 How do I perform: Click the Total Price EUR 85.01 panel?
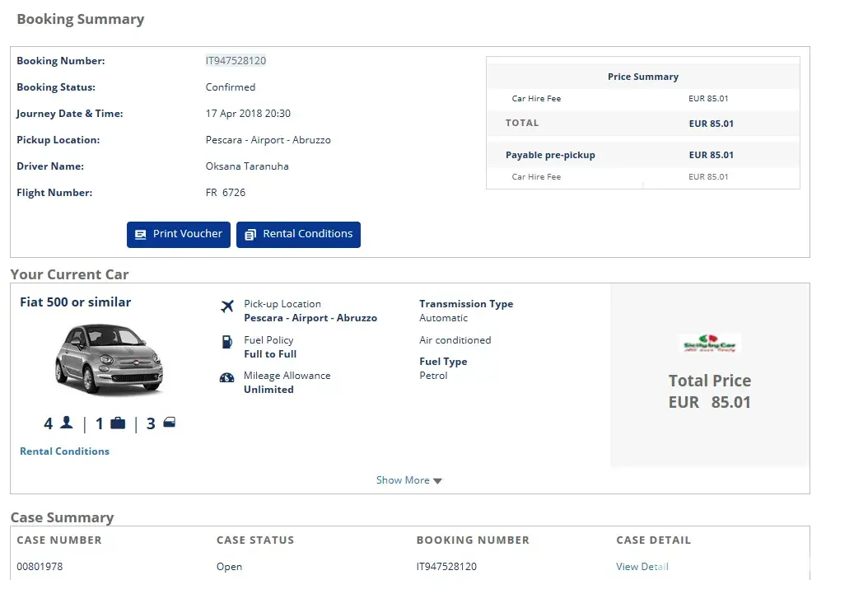pos(709,391)
